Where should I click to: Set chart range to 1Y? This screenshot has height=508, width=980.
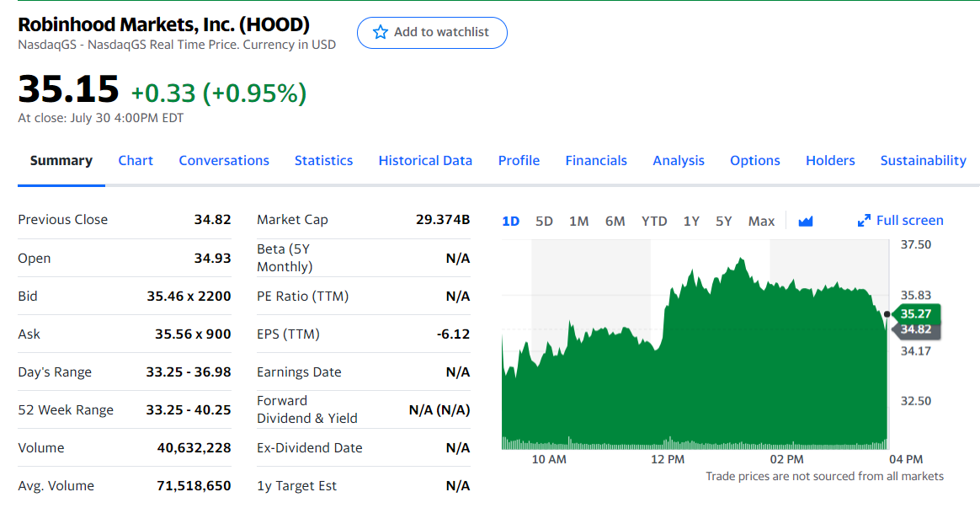click(691, 221)
